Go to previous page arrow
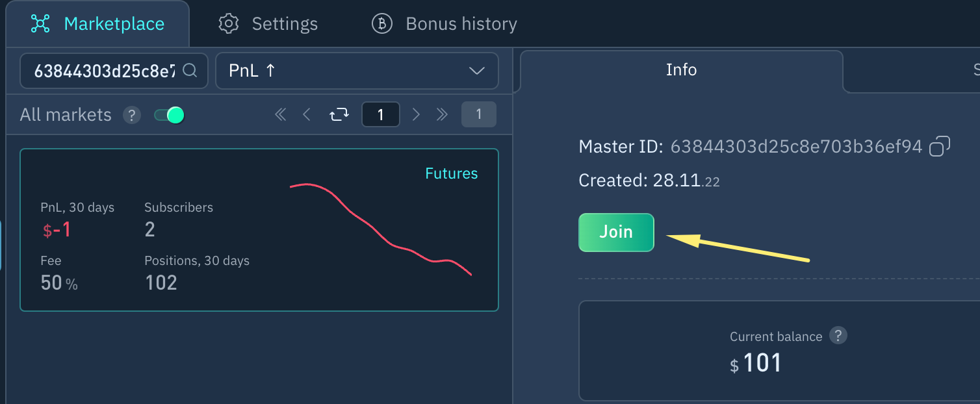980x404 pixels. pyautogui.click(x=307, y=115)
